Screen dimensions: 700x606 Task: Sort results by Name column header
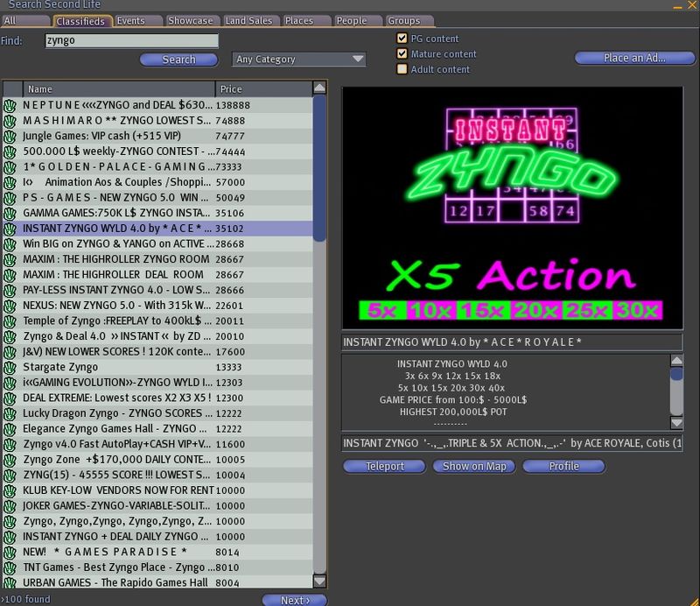[x=119, y=89]
